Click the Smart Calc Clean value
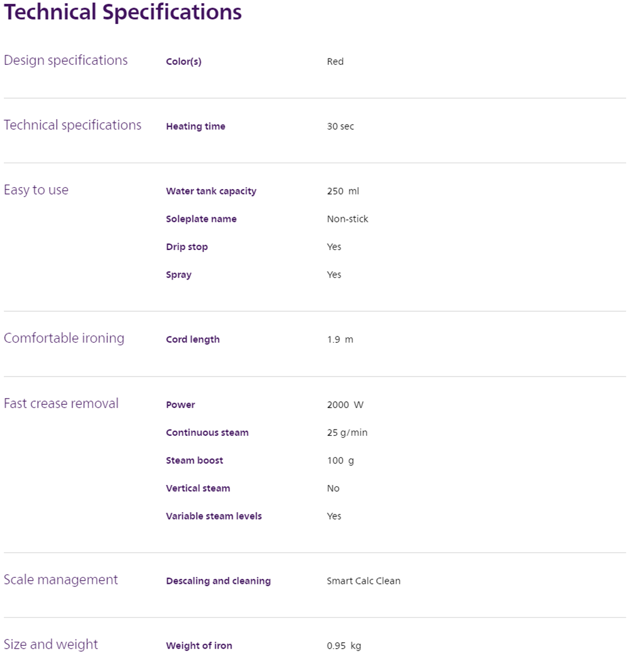 coord(364,581)
